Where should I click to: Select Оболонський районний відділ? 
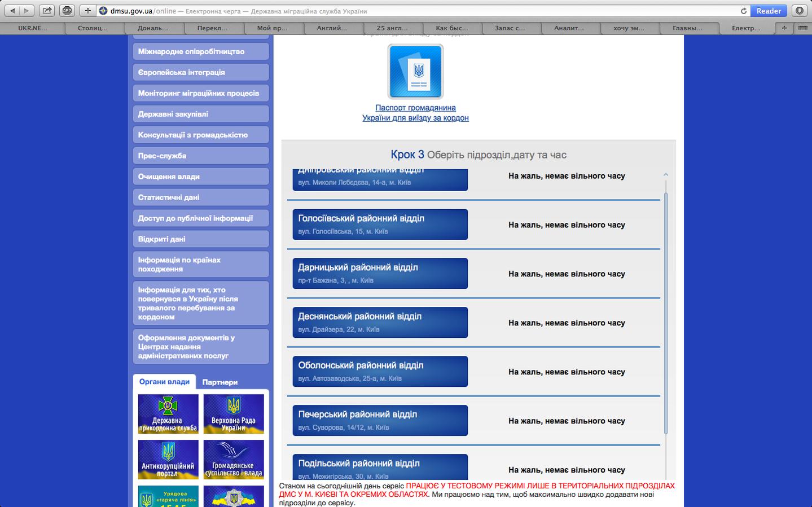point(380,372)
